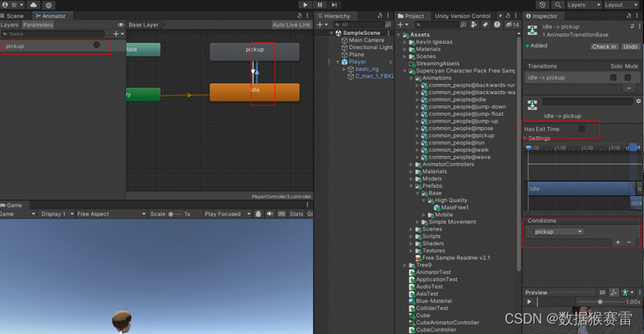Mute audio with the speaker icon
Screen dimensions: 644x334
click(x=270, y=214)
